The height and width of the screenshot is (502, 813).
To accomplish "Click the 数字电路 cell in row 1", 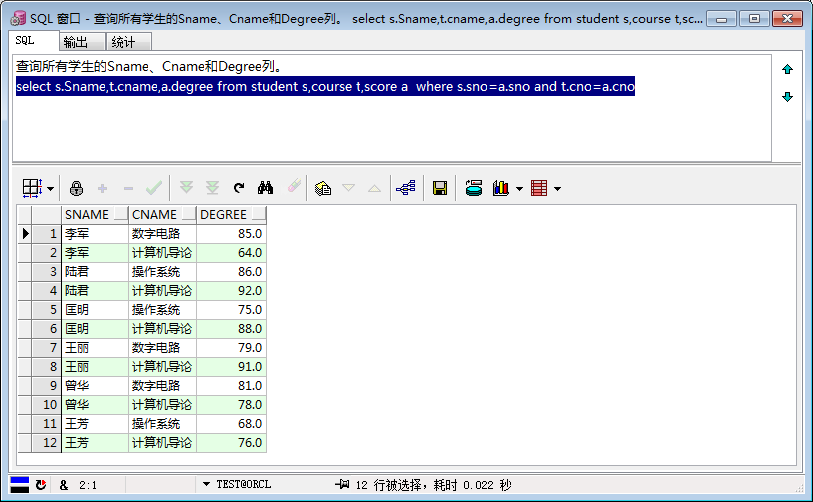I will pos(162,234).
